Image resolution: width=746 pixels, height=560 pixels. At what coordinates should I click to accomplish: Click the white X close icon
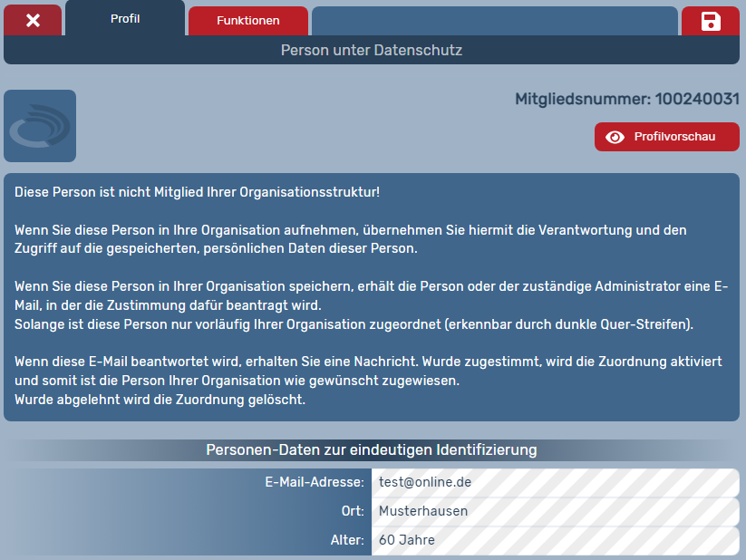pyautogui.click(x=33, y=20)
